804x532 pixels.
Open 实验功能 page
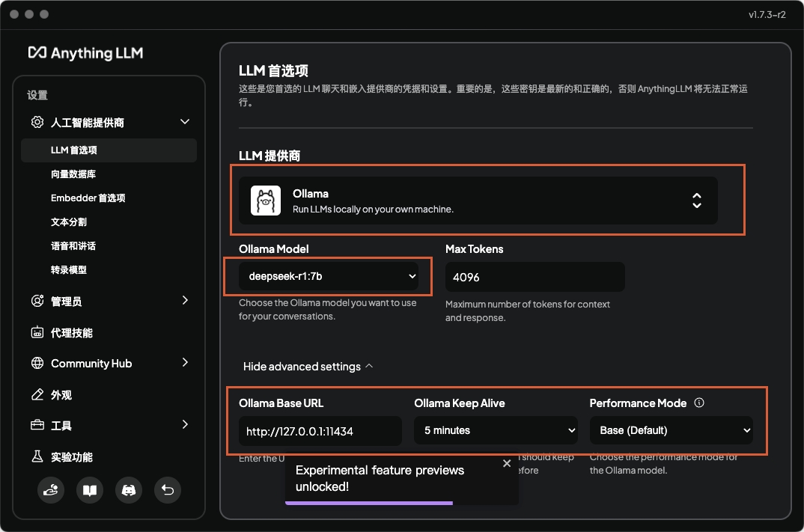pyautogui.click(x=72, y=456)
